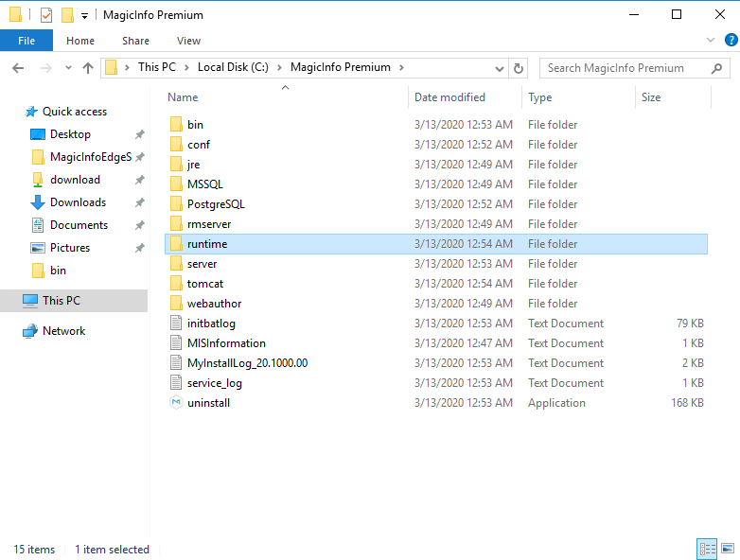This screenshot has height=560, width=740.
Task: Click MagicInfo Premium breadcrumb segment
Action: pyautogui.click(x=341, y=67)
